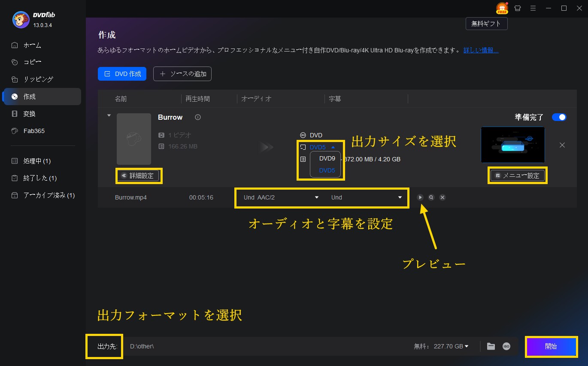The width and height of the screenshot is (588, 366).
Task: Click the menu template preview thumbnail
Action: point(513,145)
